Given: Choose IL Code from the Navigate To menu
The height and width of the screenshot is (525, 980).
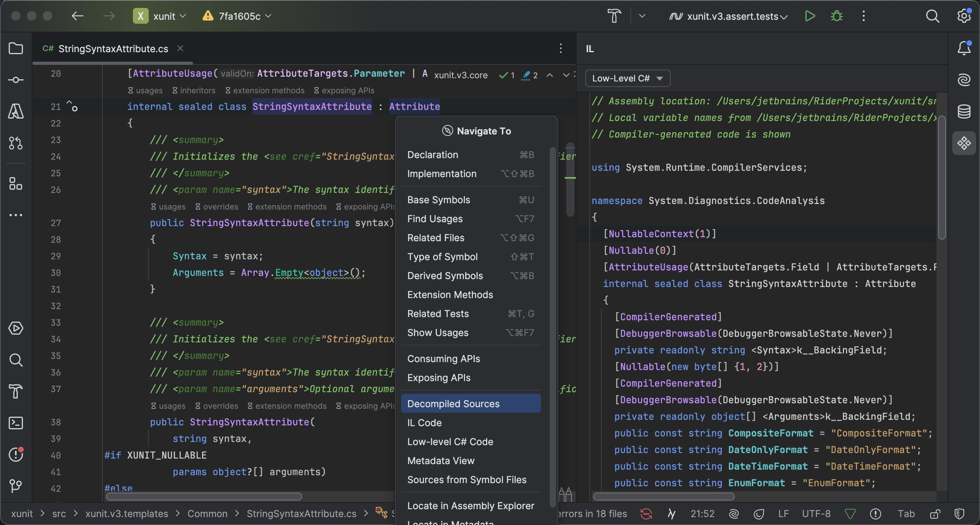Looking at the screenshot, I should click(424, 423).
